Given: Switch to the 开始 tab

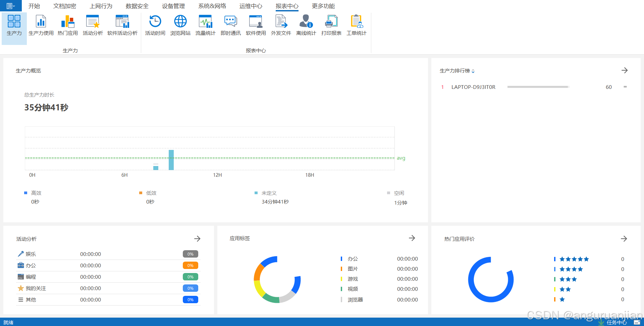Looking at the screenshot, I should pos(34,6).
